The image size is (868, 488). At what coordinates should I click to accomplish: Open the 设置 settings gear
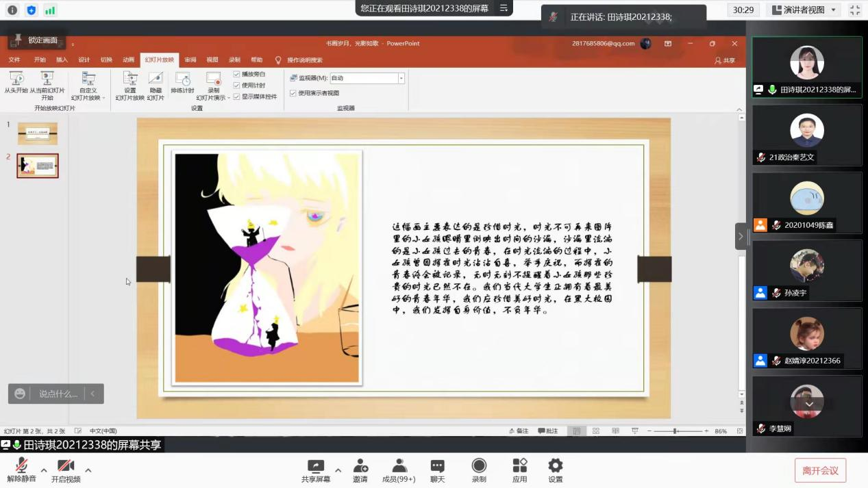tap(555, 466)
